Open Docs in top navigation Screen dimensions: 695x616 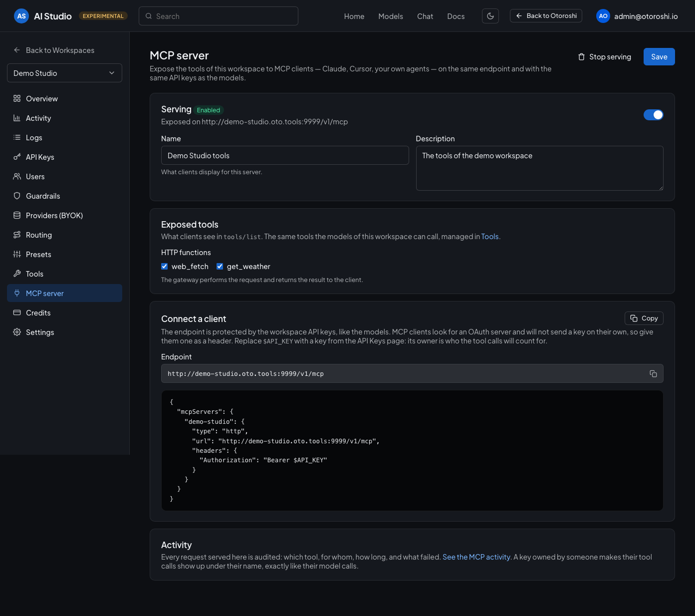coord(456,16)
